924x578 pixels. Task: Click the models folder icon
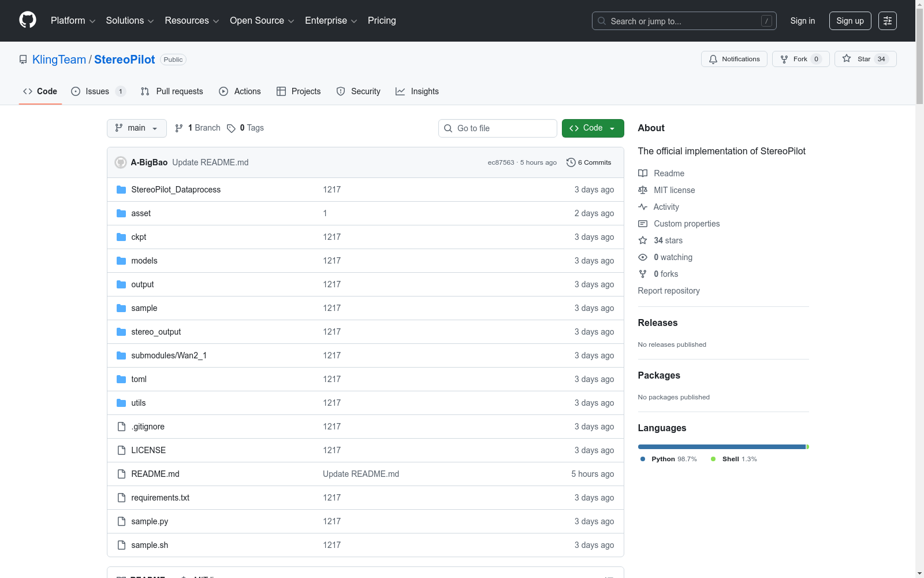pos(121,261)
